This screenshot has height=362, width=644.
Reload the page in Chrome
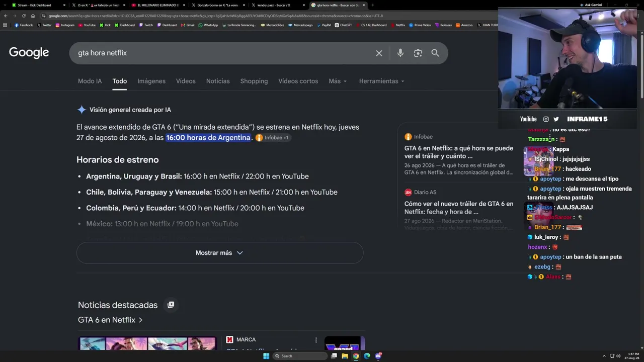click(24, 16)
